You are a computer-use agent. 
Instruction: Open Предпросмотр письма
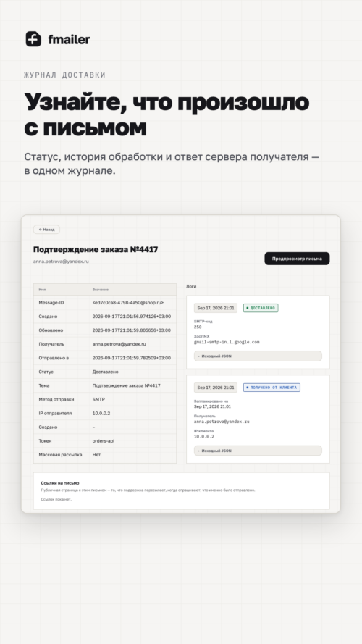click(297, 259)
